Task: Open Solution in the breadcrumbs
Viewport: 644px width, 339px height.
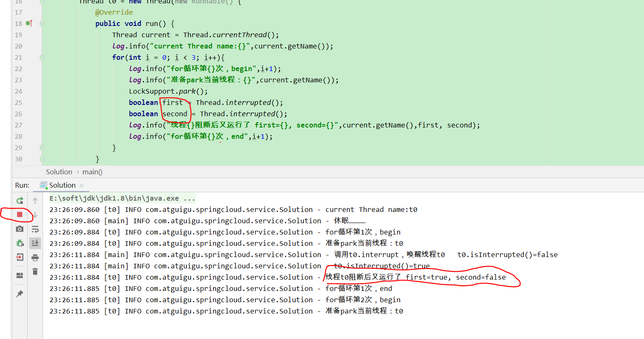Action: pyautogui.click(x=59, y=171)
